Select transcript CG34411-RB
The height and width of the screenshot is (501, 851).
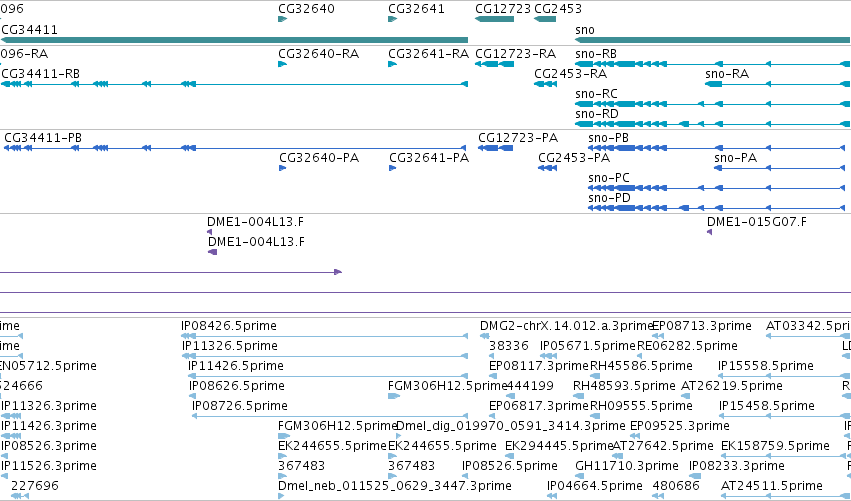41,74
